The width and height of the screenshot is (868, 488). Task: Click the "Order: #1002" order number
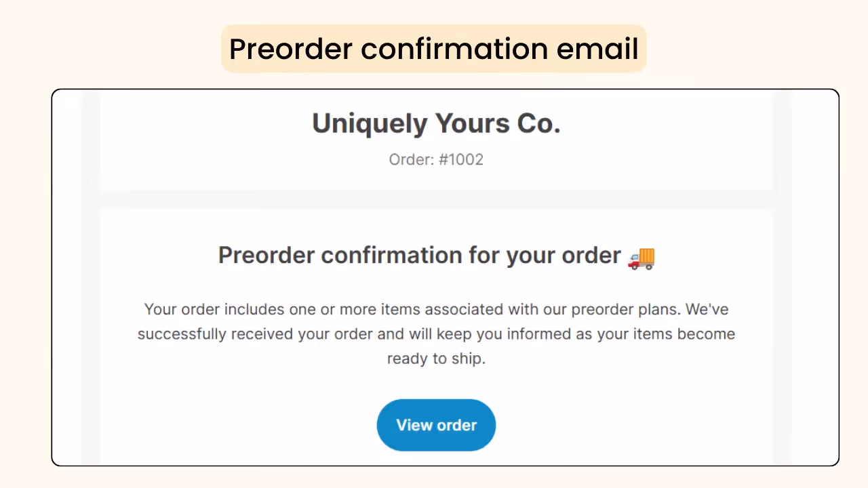(436, 159)
